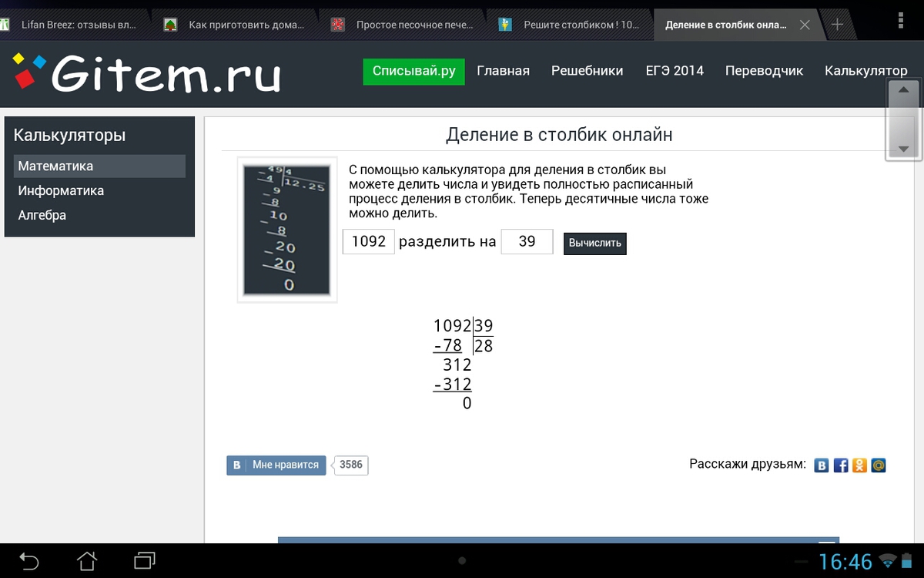Tap the Android back navigation icon
The image size is (924, 578).
click(28, 560)
